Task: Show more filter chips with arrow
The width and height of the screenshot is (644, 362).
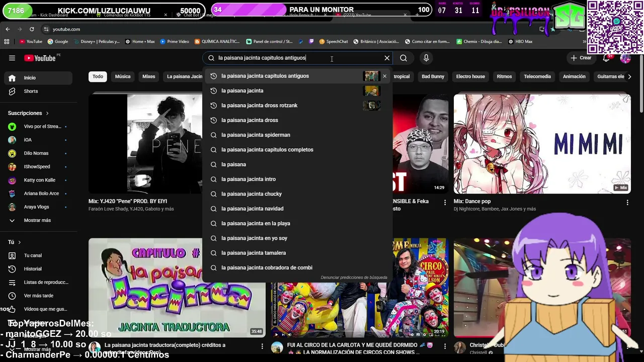Action: pos(629,76)
